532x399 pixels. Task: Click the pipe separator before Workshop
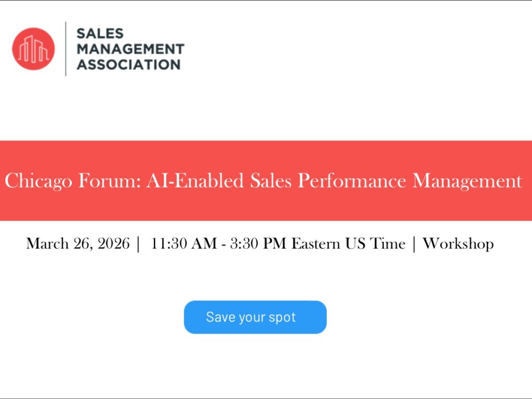[x=414, y=243]
